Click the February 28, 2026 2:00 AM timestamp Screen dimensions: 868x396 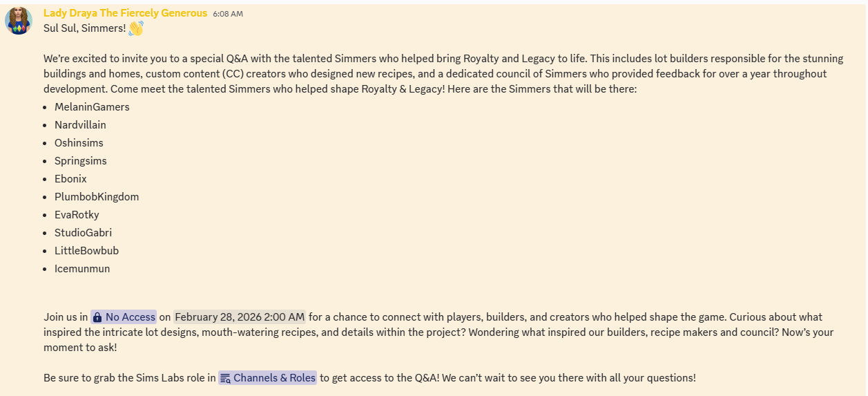tap(239, 317)
